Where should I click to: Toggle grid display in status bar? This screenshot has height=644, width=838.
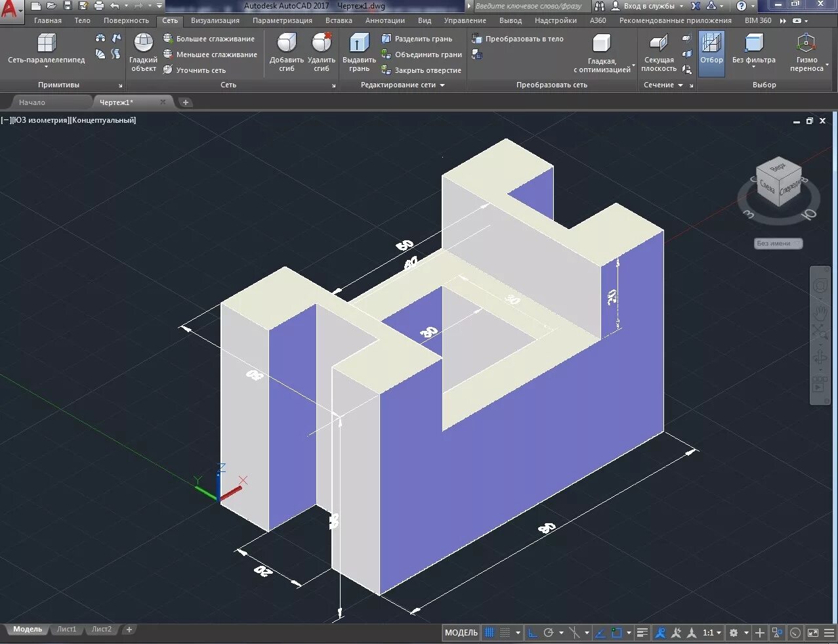pos(490,633)
